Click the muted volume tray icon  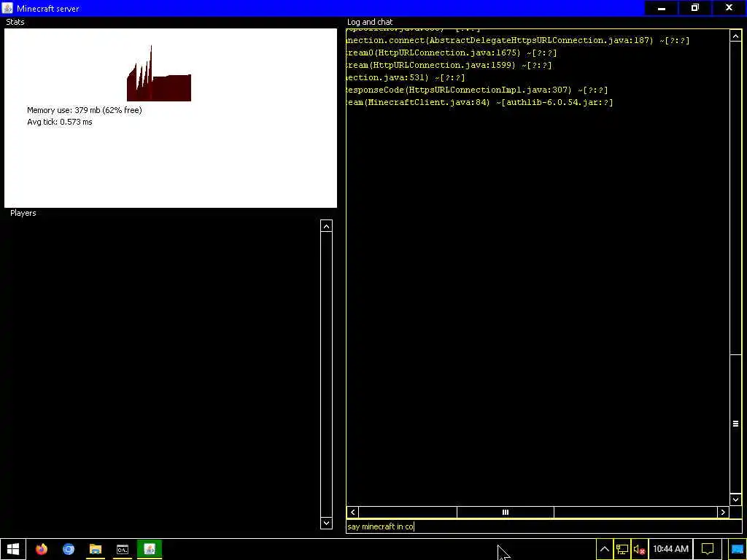coord(639,549)
